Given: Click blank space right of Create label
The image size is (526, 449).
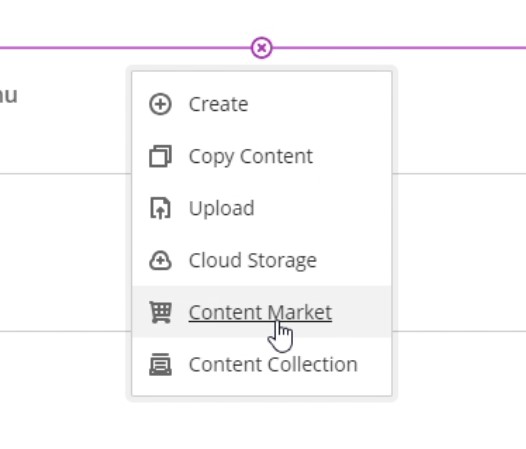Looking at the screenshot, I should (x=320, y=104).
